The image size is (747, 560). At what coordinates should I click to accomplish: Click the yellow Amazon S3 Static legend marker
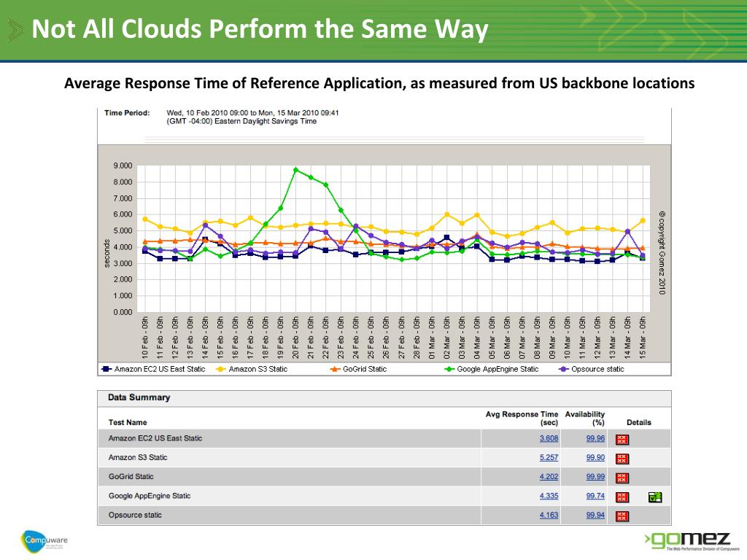click(220, 369)
